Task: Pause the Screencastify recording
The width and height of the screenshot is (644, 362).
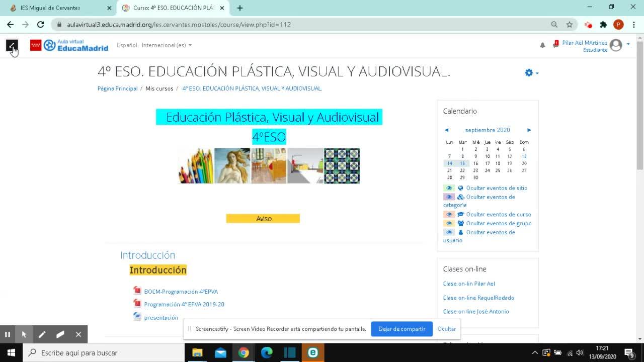Action: [8, 334]
